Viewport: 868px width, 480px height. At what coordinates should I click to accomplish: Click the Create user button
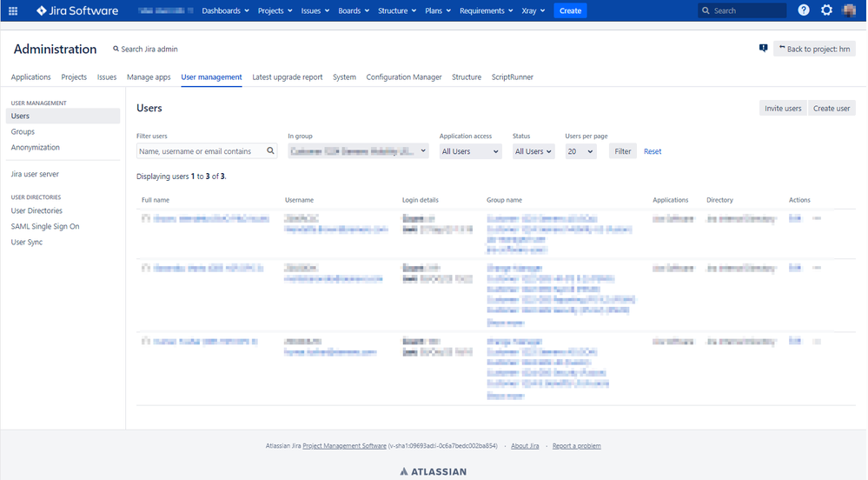(x=832, y=108)
